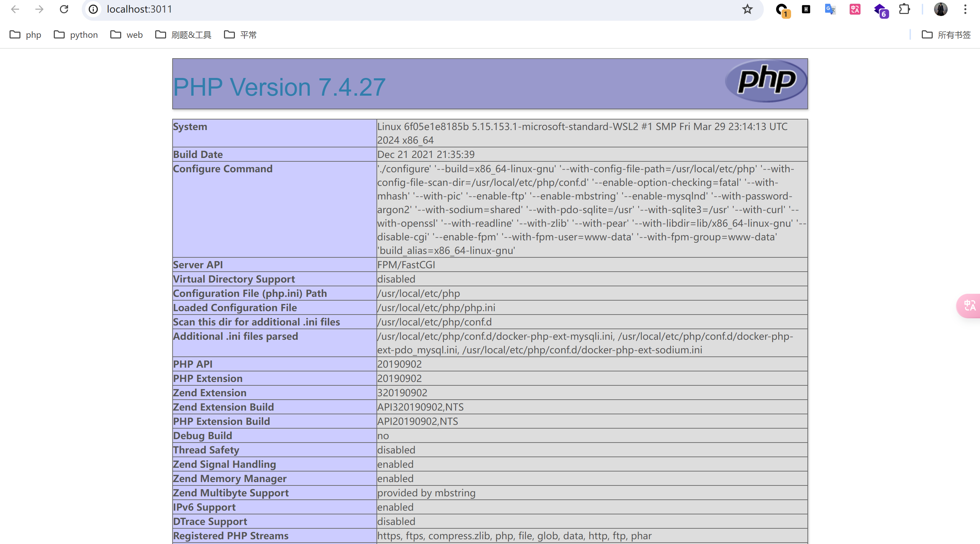The width and height of the screenshot is (980, 544).
Task: Click the PHP Version 7.4.27 heading
Action: coord(279,87)
